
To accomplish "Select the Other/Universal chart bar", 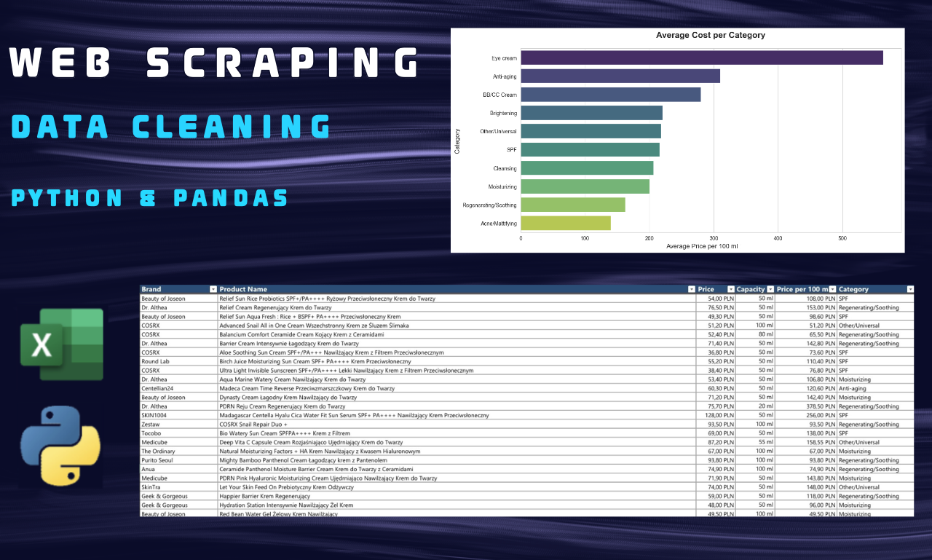I will click(591, 131).
